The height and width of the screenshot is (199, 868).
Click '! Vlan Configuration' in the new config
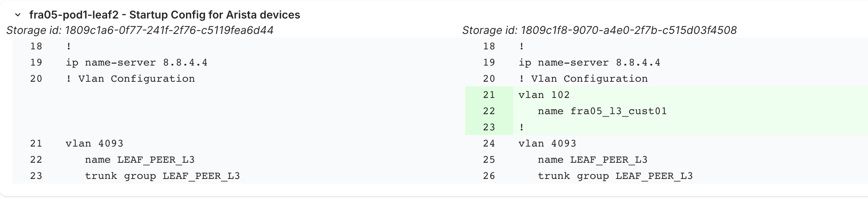[x=583, y=79]
